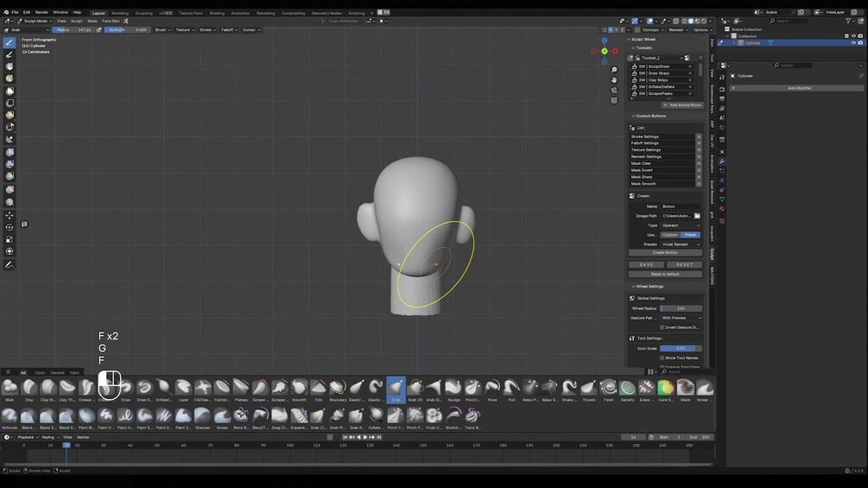Open the Gesture Pad dropdown With Preview
This screenshot has height=488, width=868.
point(681,318)
